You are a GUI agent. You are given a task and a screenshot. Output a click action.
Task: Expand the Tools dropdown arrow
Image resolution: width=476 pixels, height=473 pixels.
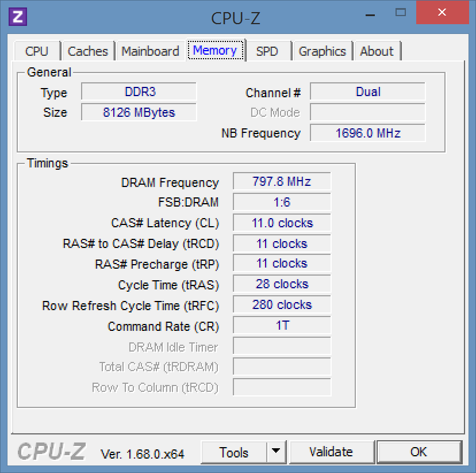[276, 452]
